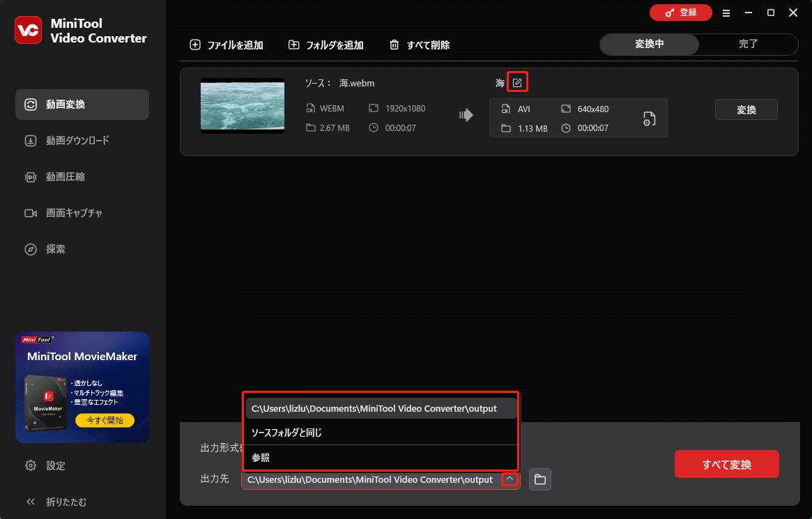This screenshot has height=519, width=812.
Task: Click the 640x480 output resolution icon
Action: click(x=566, y=109)
